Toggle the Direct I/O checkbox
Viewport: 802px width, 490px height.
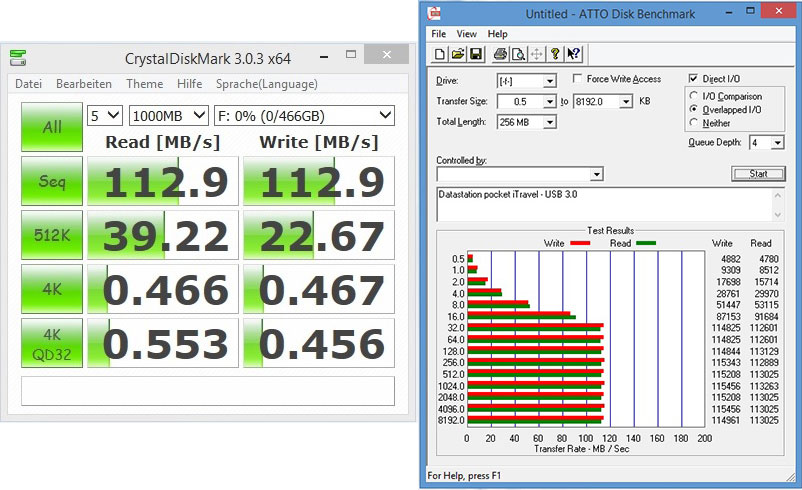coord(693,78)
